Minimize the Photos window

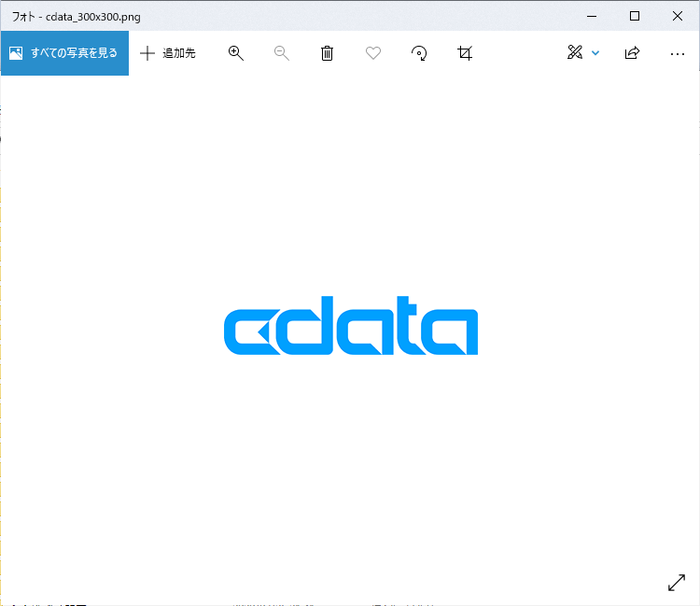pyautogui.click(x=592, y=16)
